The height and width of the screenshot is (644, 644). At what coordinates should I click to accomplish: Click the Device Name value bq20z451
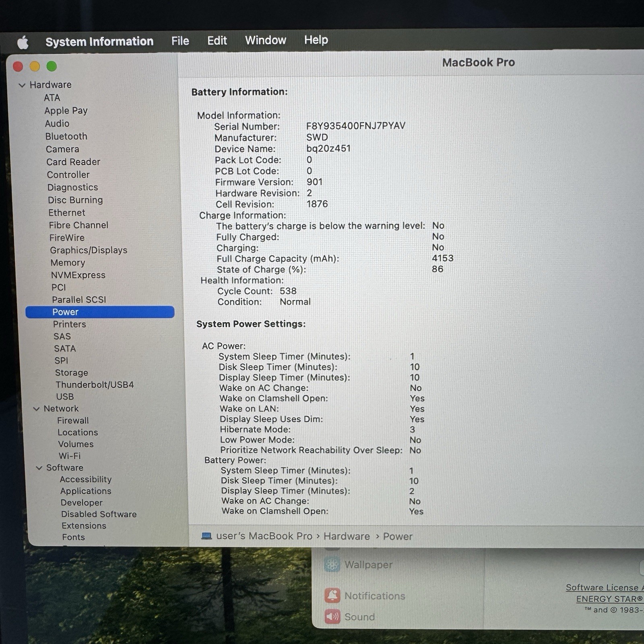(x=328, y=149)
